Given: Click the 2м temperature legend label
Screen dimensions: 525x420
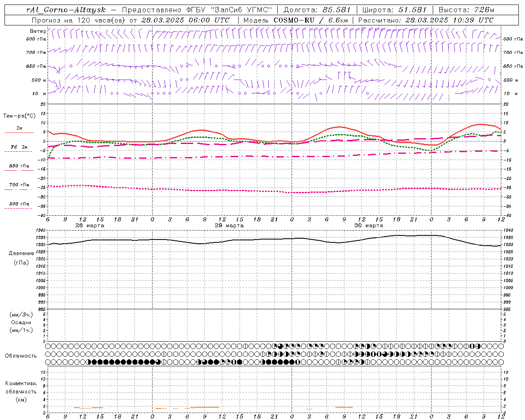Looking at the screenshot, I should click(19, 128).
